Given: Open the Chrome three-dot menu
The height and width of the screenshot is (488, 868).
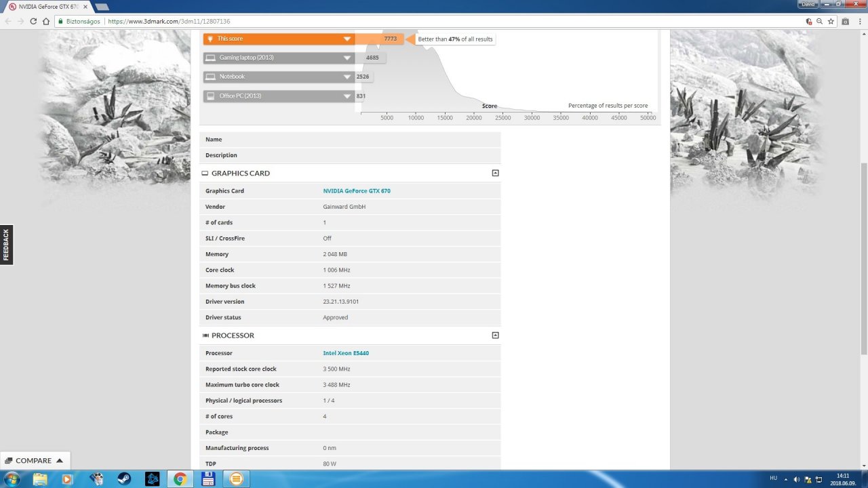Looking at the screenshot, I should coord(860,21).
